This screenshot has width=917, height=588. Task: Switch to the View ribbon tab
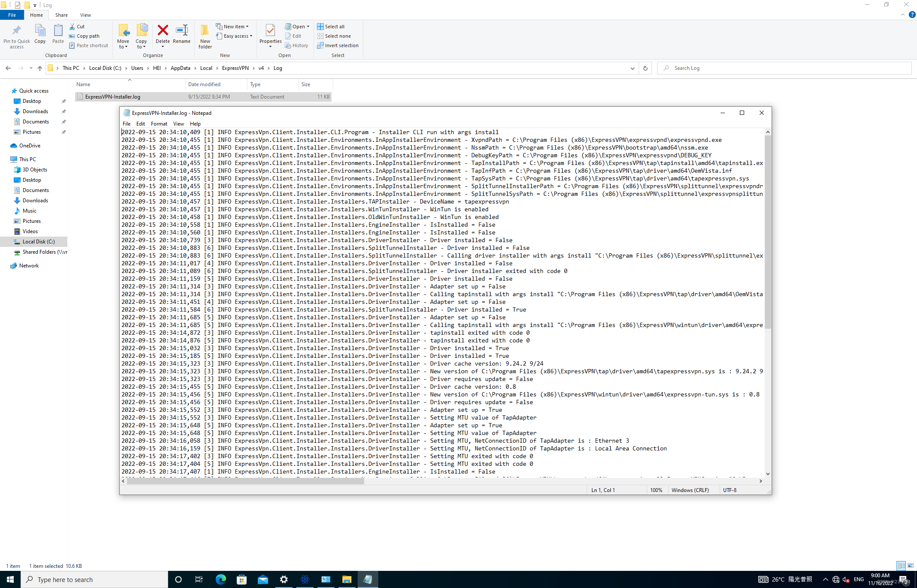coord(85,15)
